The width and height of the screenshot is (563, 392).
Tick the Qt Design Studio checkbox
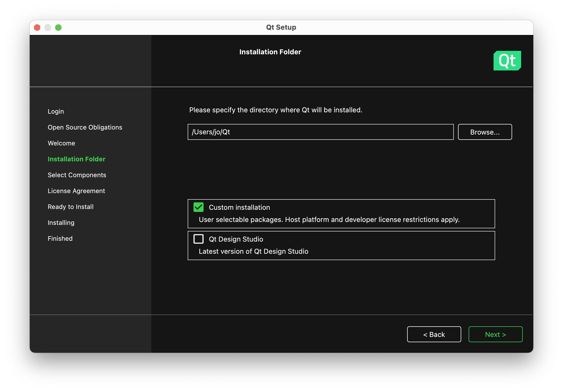(x=199, y=239)
